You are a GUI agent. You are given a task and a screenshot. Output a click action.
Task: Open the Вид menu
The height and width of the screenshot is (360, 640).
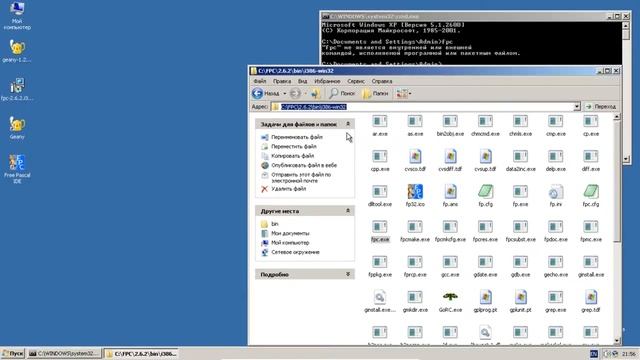302,81
